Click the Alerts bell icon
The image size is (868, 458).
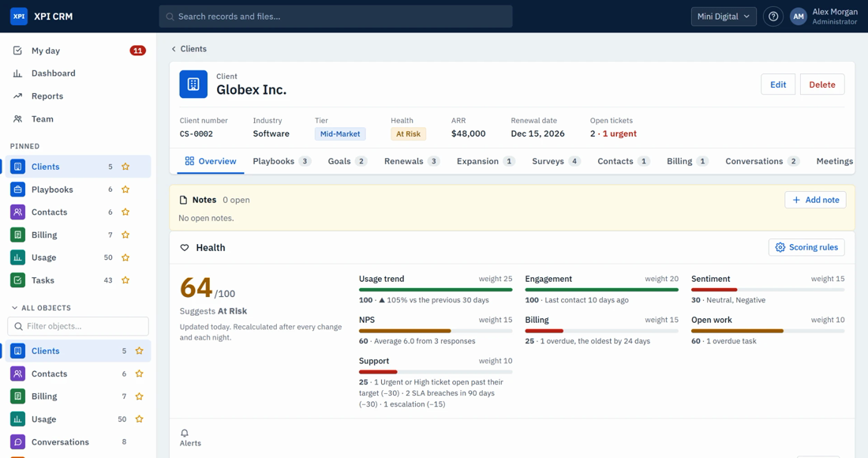pos(185,433)
